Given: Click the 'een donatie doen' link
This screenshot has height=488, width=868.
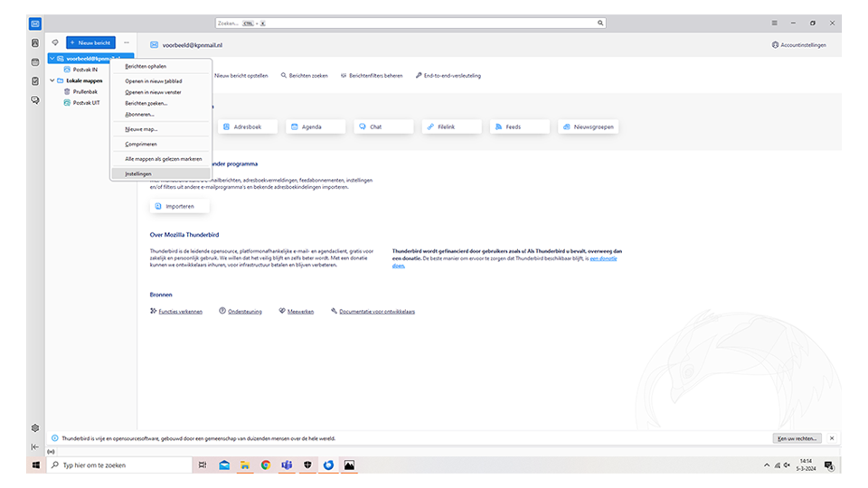Looking at the screenshot, I should click(x=603, y=259).
